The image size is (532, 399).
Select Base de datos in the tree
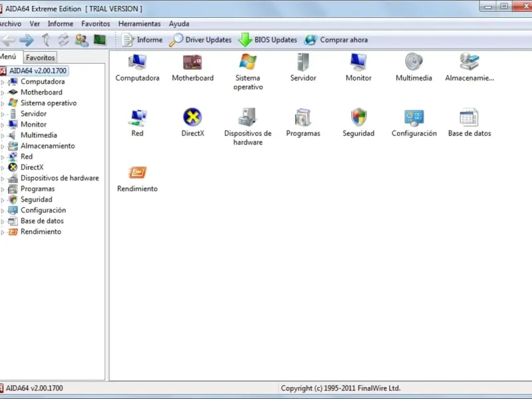pos(42,221)
